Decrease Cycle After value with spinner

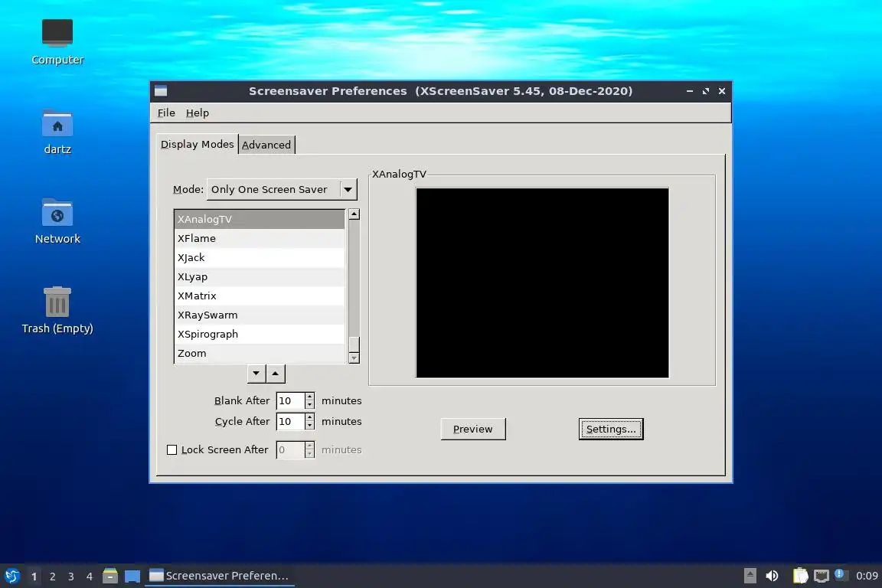click(309, 426)
